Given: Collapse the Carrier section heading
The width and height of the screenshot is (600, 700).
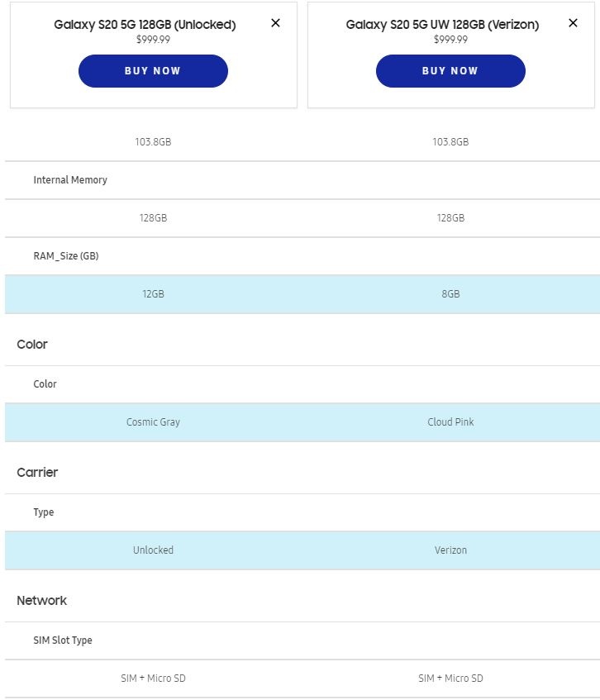Looking at the screenshot, I should click(x=37, y=473).
